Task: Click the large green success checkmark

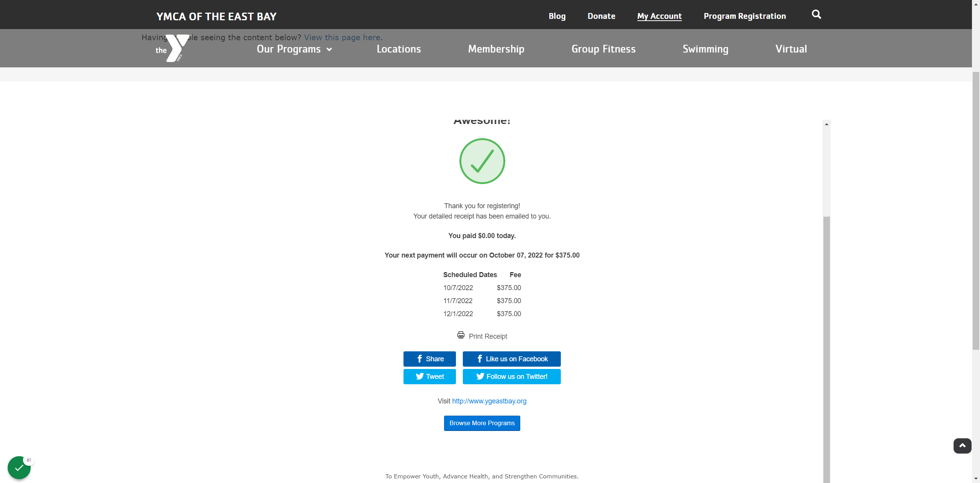Action: point(482,161)
